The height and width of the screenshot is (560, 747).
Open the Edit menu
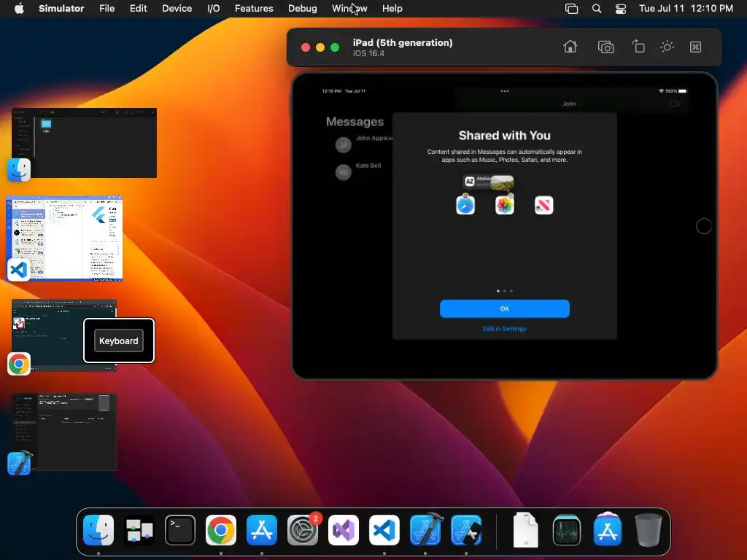click(x=138, y=8)
